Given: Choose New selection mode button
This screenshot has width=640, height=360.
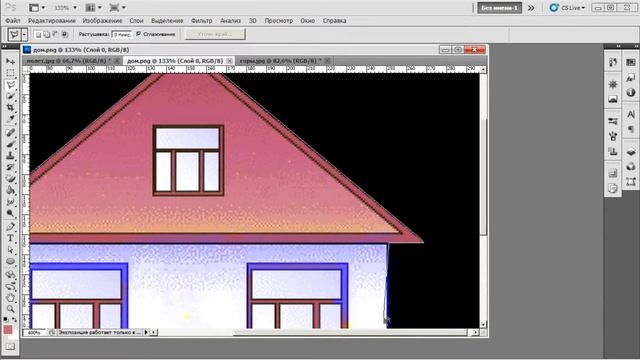Looking at the screenshot, I should coord(38,35).
